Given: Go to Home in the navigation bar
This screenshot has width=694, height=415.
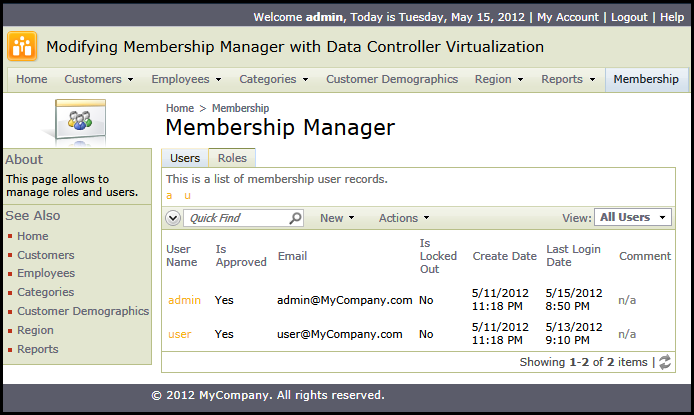Looking at the screenshot, I should pos(32,79).
